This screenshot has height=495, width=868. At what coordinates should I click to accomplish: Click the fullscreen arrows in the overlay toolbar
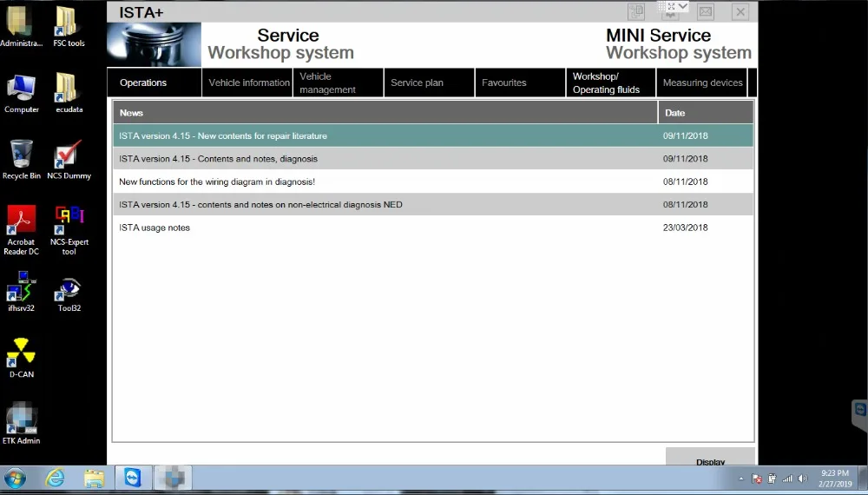[x=672, y=6]
